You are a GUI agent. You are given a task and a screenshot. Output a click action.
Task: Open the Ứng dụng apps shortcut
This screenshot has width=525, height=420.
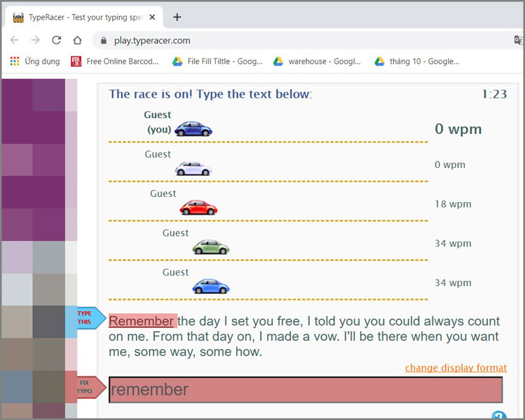35,61
